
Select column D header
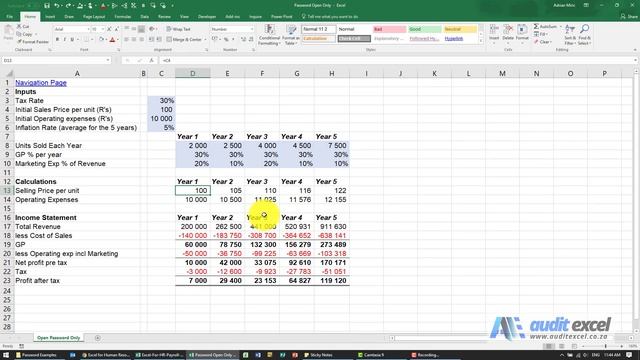click(193, 74)
